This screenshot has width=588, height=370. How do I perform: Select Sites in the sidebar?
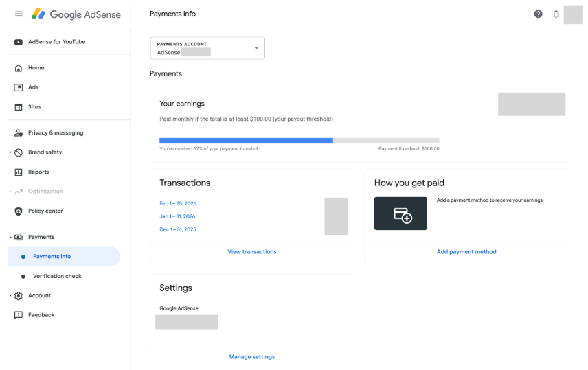coord(34,107)
